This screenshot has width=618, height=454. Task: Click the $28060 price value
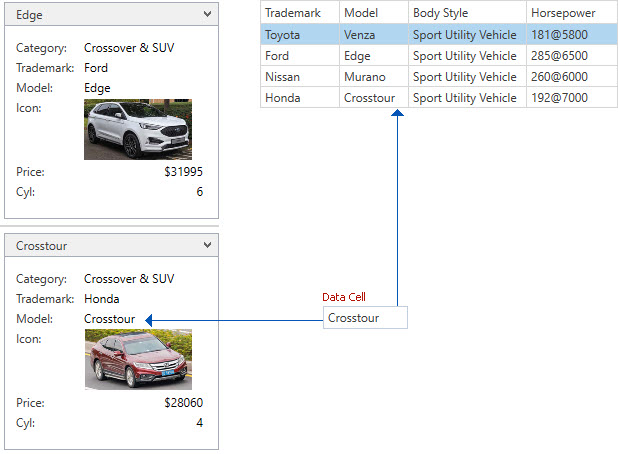(183, 402)
